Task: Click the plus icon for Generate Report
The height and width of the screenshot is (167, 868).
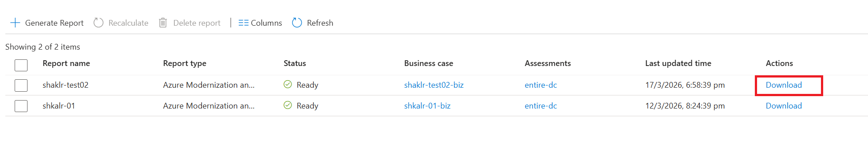Action: (x=15, y=23)
